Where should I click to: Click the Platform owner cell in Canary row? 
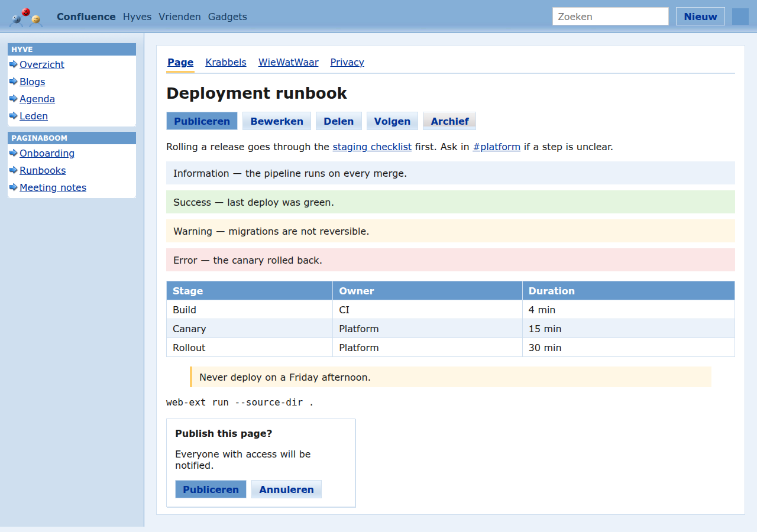pyautogui.click(x=428, y=329)
